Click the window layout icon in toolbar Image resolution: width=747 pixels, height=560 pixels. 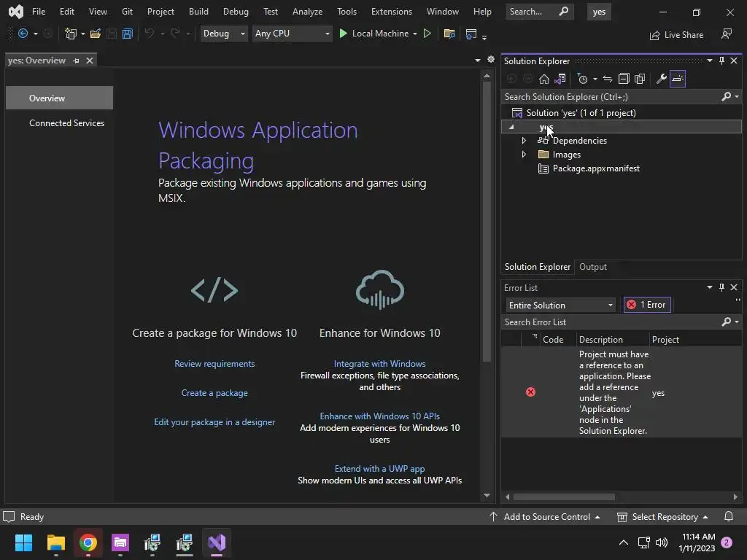coord(471,34)
